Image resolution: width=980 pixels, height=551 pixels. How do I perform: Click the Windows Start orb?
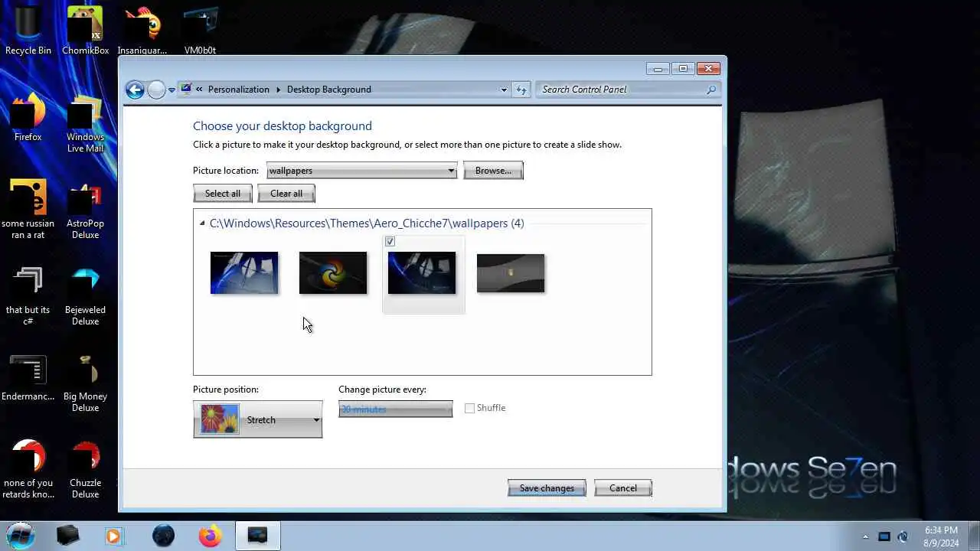point(21,535)
